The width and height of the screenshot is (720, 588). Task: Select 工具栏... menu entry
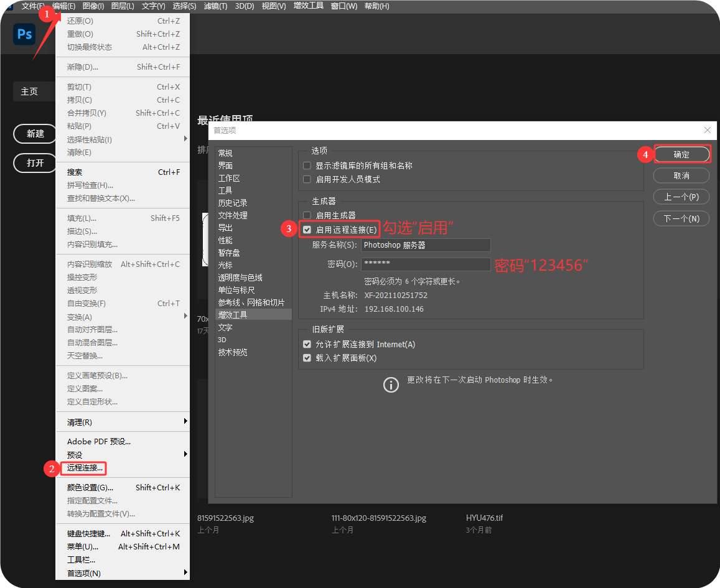123,560
